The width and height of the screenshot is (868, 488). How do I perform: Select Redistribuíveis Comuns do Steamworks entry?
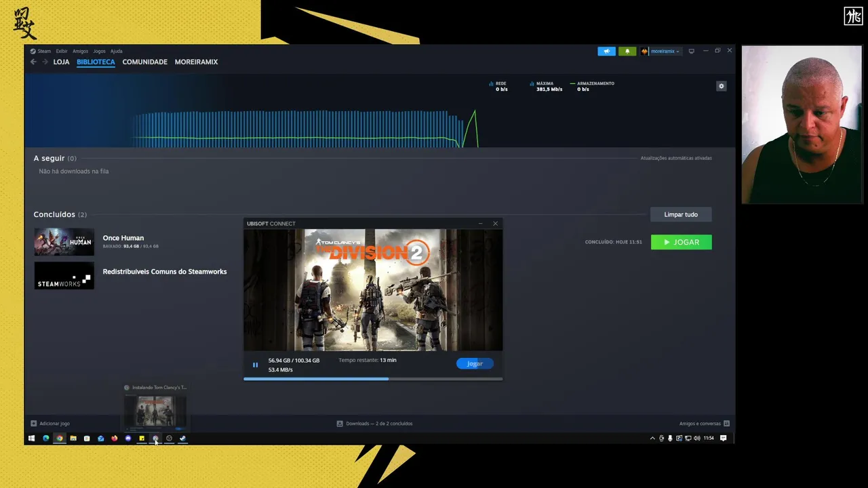tap(165, 272)
